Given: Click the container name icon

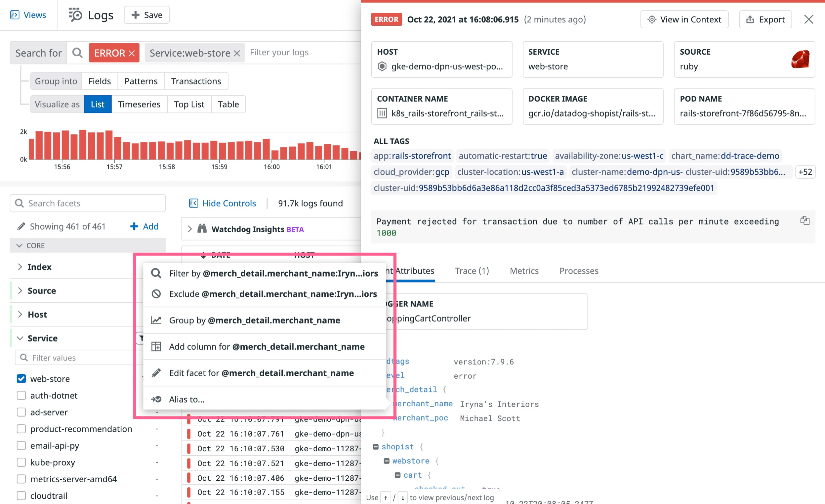Looking at the screenshot, I should pyautogui.click(x=382, y=113).
